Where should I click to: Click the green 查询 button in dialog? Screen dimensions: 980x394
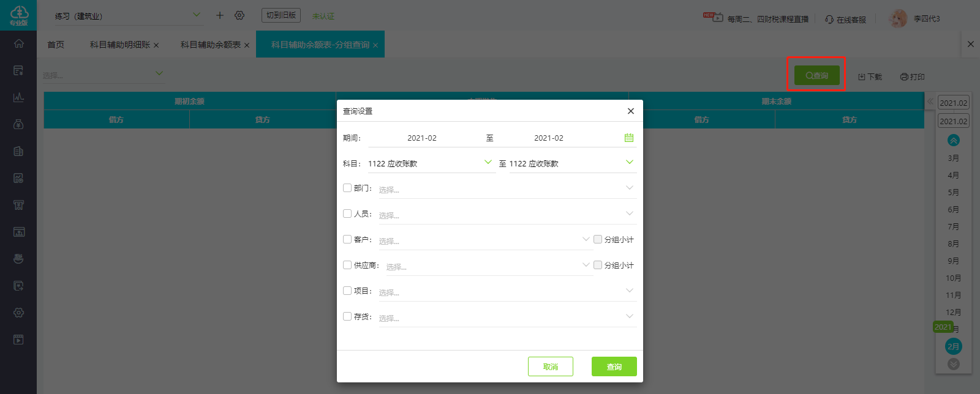(x=614, y=366)
